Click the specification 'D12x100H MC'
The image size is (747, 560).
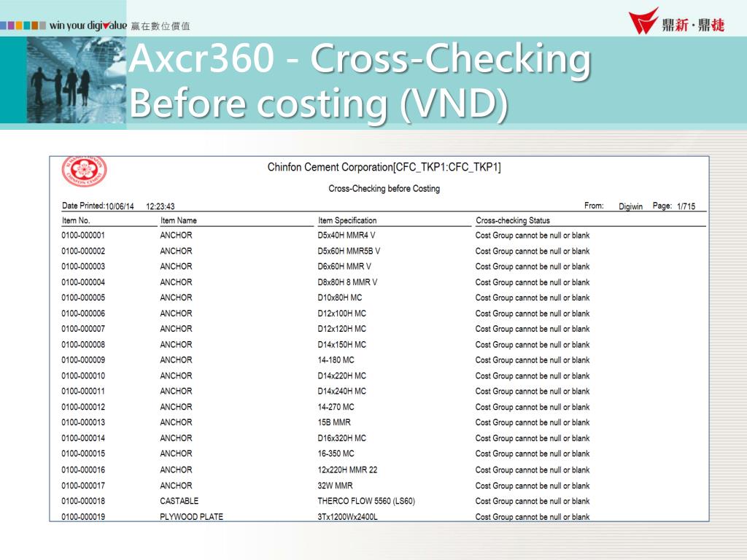[342, 314]
